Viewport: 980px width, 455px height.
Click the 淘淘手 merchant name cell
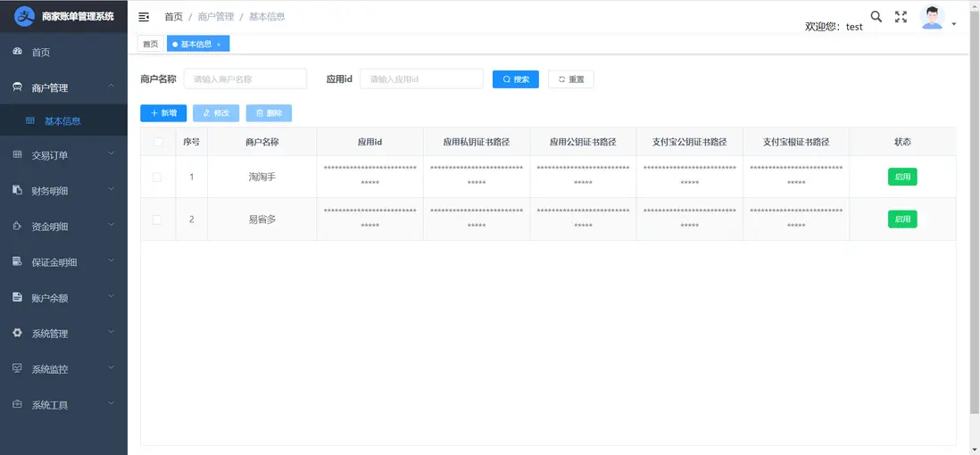[262, 177]
